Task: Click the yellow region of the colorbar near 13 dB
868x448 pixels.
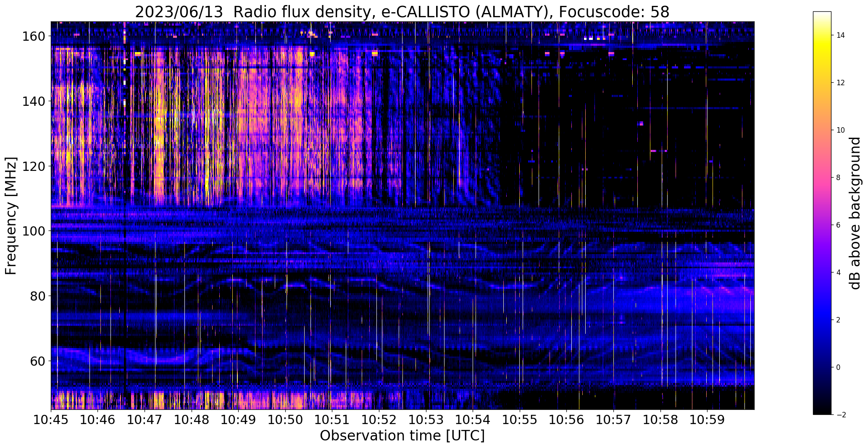Action: click(822, 59)
